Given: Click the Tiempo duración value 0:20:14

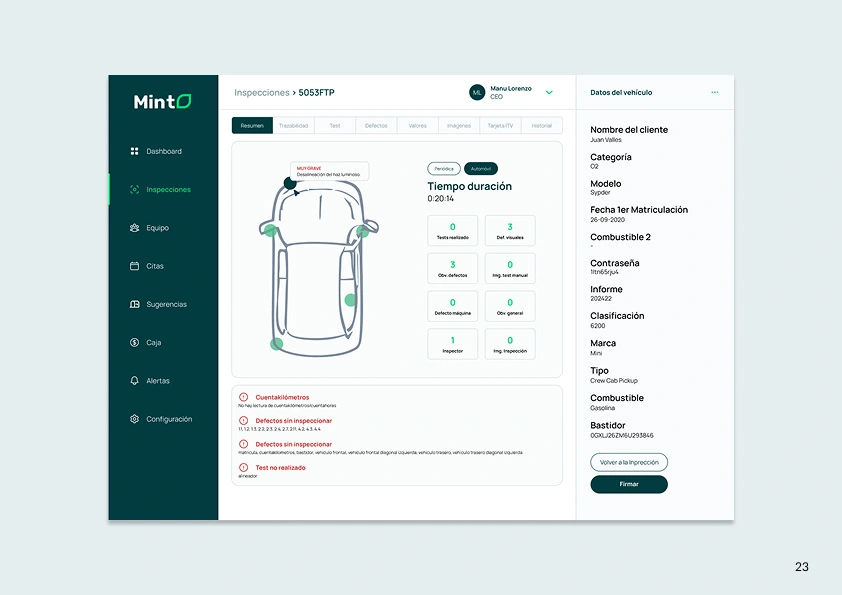Looking at the screenshot, I should (440, 199).
